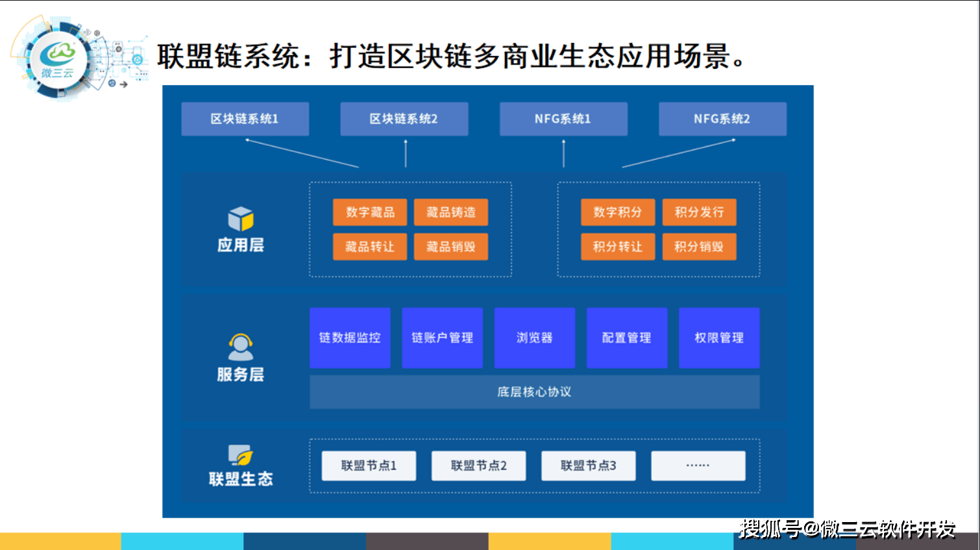The height and width of the screenshot is (550, 980).
Task: Toggle the 数字藏品 function block
Action: click(x=369, y=212)
